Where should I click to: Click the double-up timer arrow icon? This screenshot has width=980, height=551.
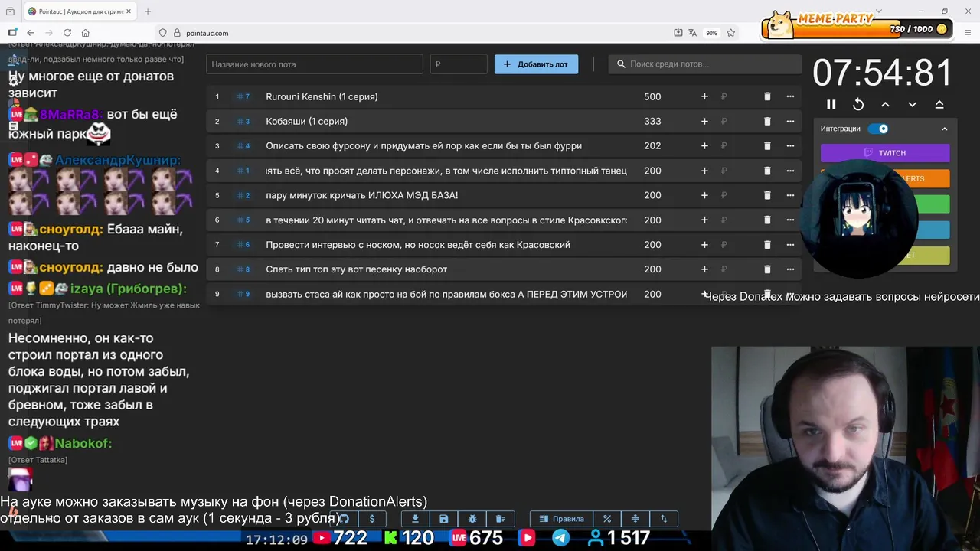[939, 105]
